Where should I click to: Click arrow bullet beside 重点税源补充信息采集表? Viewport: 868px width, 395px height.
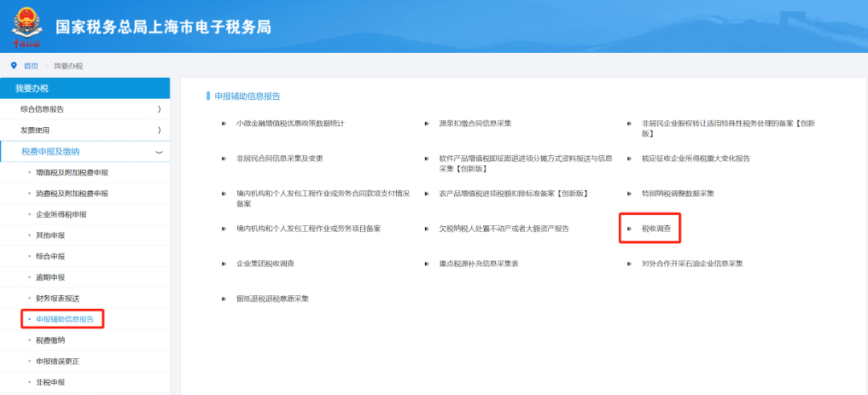(x=426, y=264)
